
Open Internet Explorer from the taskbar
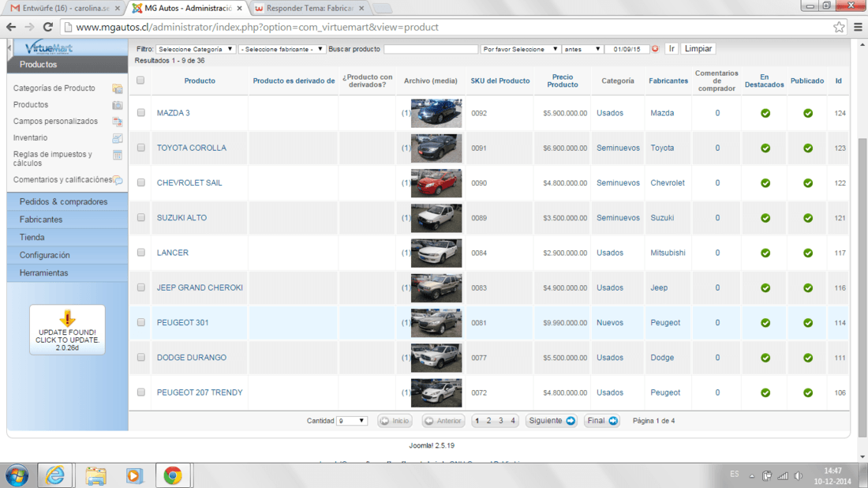(x=54, y=475)
